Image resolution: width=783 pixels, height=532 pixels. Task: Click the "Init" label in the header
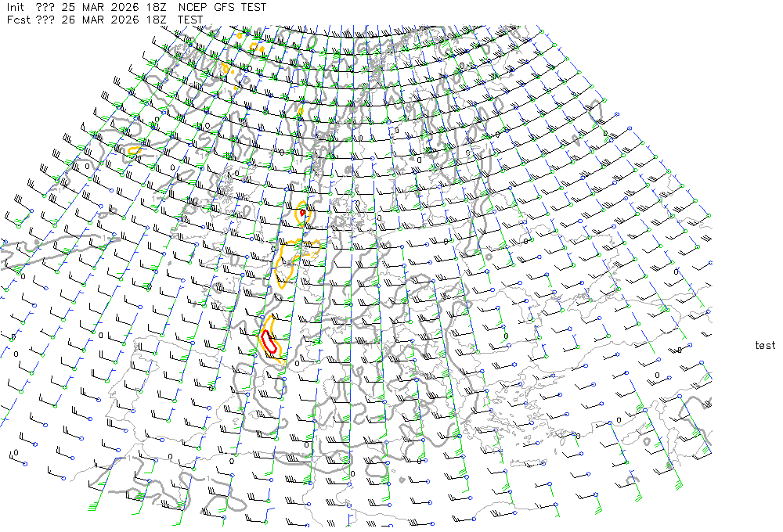(x=16, y=7)
